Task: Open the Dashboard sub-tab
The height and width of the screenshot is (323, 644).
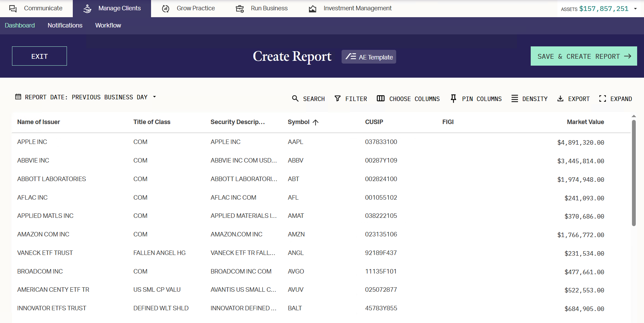Action: point(20,25)
